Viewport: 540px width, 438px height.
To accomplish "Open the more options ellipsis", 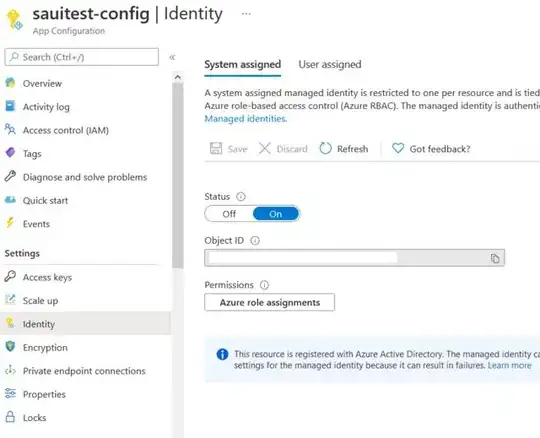I will (246, 14).
